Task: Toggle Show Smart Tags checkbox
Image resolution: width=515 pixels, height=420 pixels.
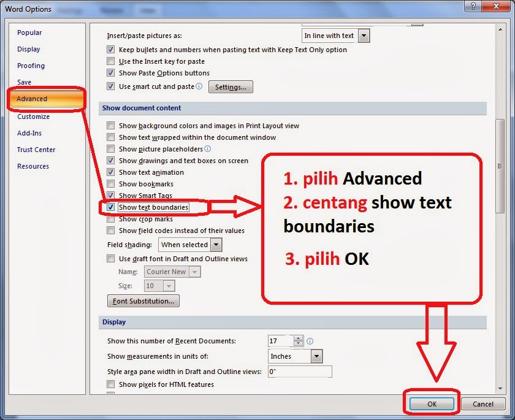Action: click(111, 196)
